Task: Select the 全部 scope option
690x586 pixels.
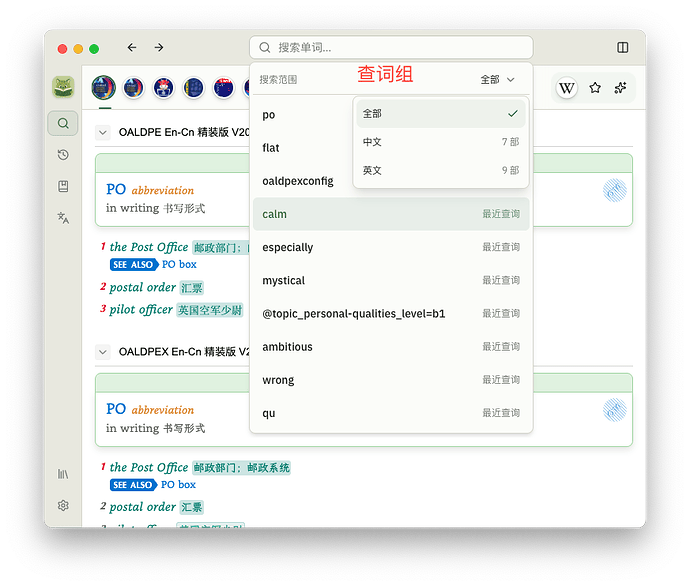Action: [440, 114]
